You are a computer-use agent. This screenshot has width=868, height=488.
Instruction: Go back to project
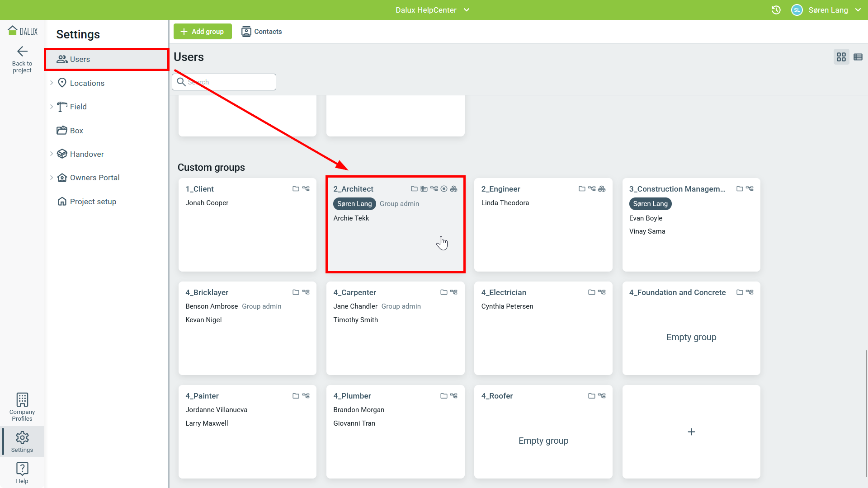click(22, 59)
